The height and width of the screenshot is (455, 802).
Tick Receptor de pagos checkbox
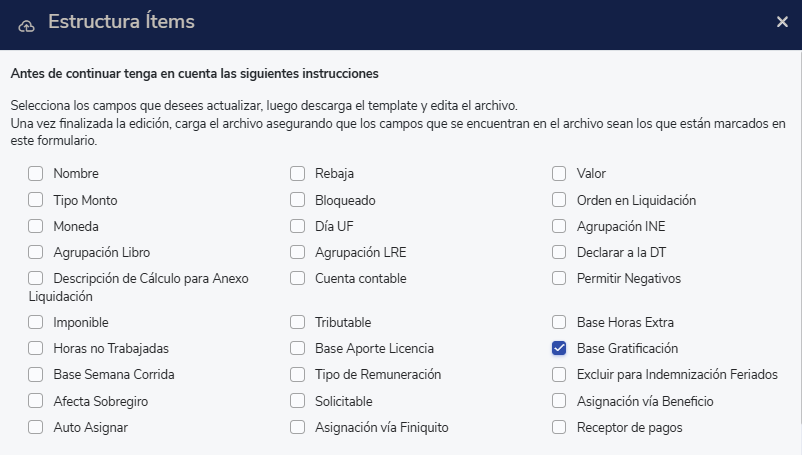[x=559, y=427]
